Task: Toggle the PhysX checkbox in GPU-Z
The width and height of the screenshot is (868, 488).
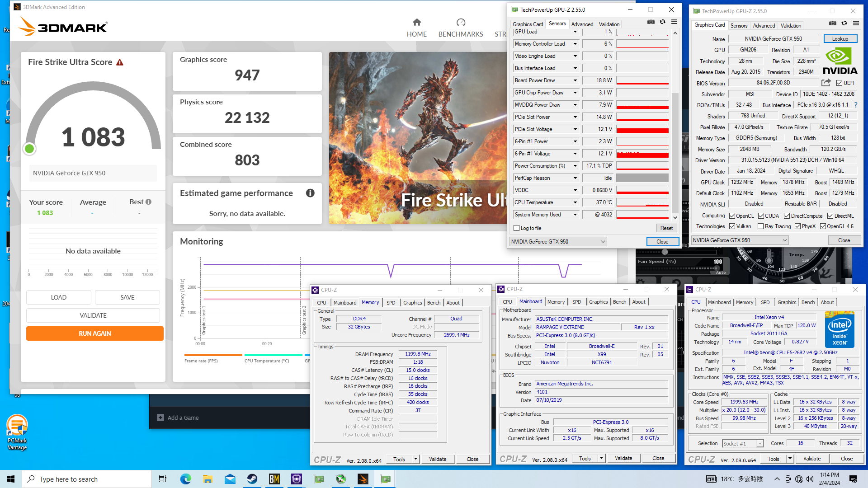Action: pos(797,226)
